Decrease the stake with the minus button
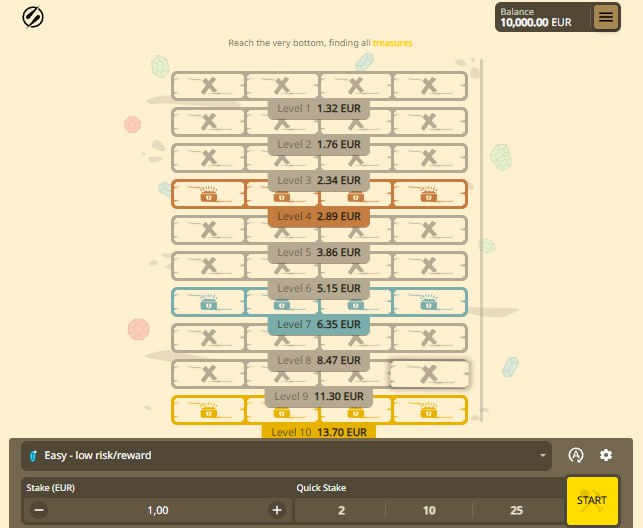The image size is (643, 528). coord(38,510)
